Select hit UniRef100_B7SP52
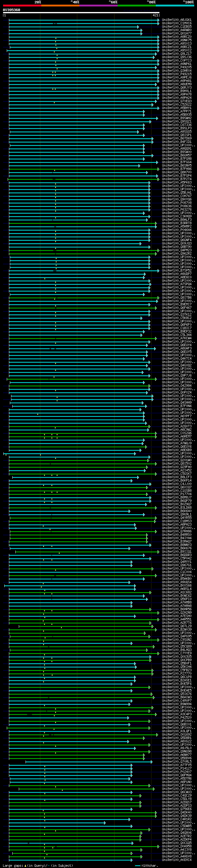 point(177,271)
